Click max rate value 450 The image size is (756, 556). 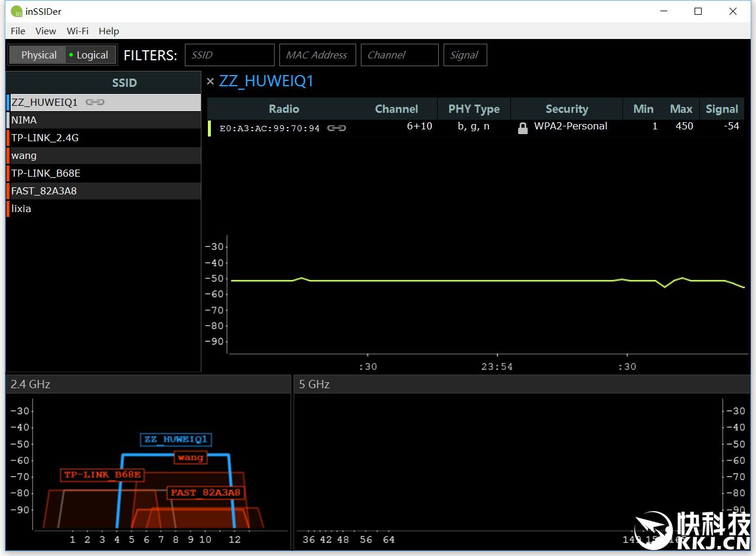pyautogui.click(x=685, y=126)
